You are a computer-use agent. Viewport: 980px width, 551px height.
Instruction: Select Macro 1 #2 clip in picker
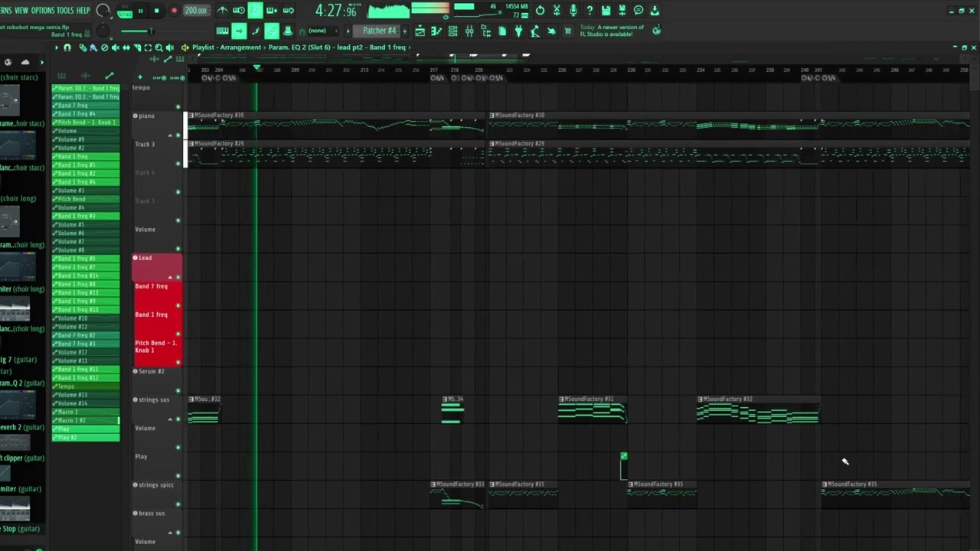coord(86,420)
